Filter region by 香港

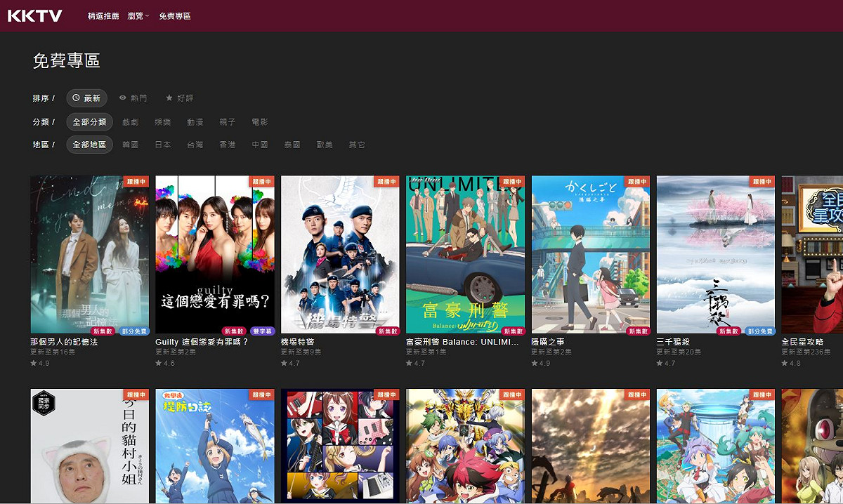click(x=227, y=145)
